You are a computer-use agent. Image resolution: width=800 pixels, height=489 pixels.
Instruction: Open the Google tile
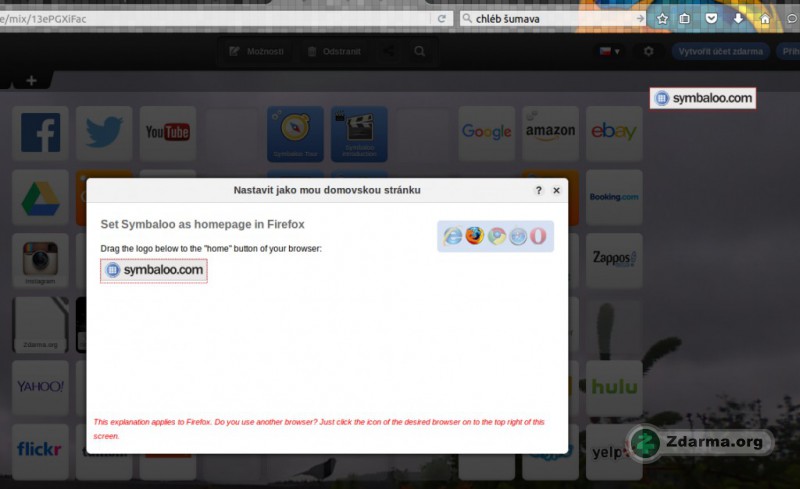(487, 134)
